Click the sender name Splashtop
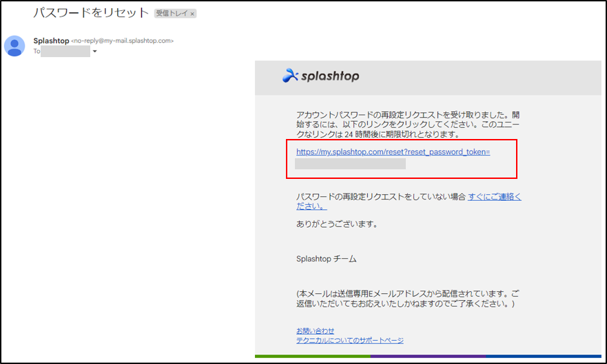The width and height of the screenshot is (607, 364). click(51, 41)
